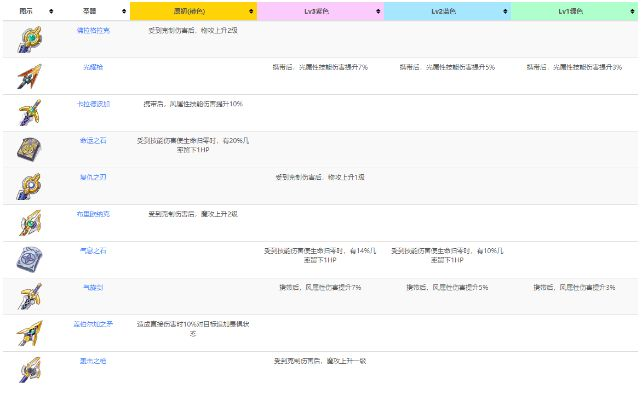
Task: Toggle sort arrows on Lv3紫色 column
Action: pos(378,10)
